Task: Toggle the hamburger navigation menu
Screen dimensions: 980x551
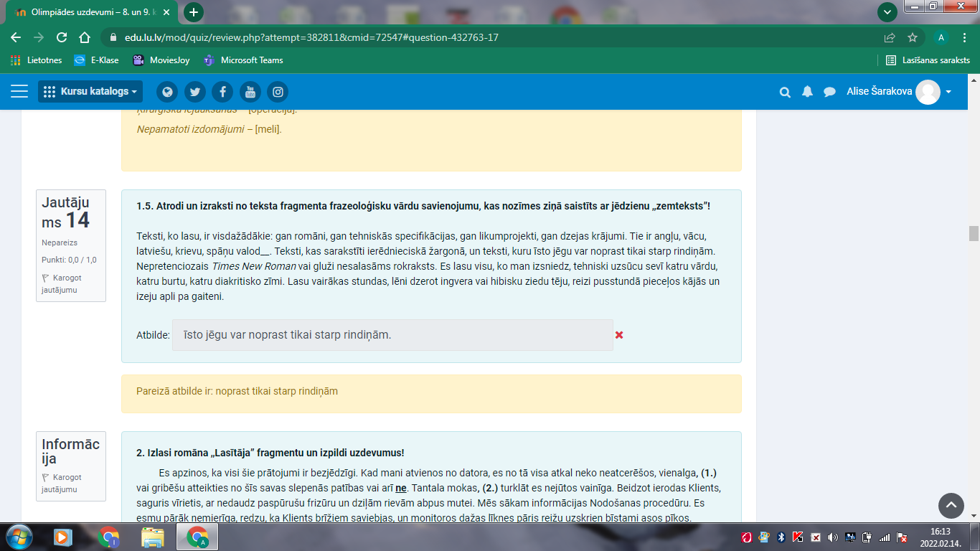Action: (x=19, y=91)
